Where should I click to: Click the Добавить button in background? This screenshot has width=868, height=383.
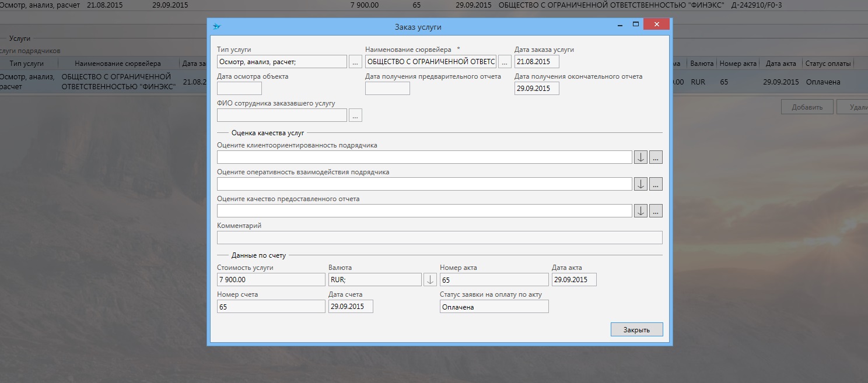(x=807, y=107)
